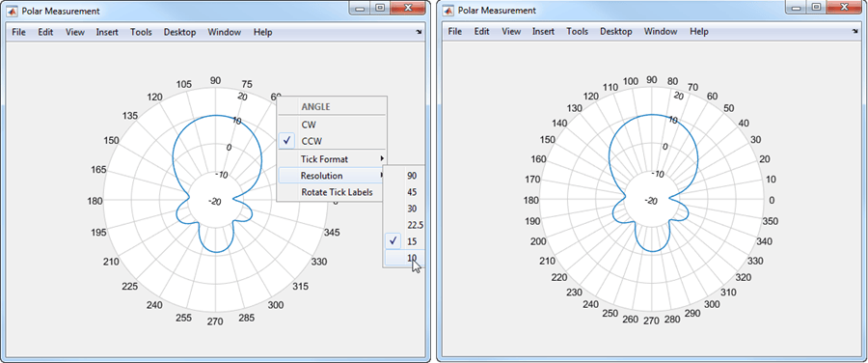Set angle resolution to 30
Screen dimensions: 868x363
(404, 209)
